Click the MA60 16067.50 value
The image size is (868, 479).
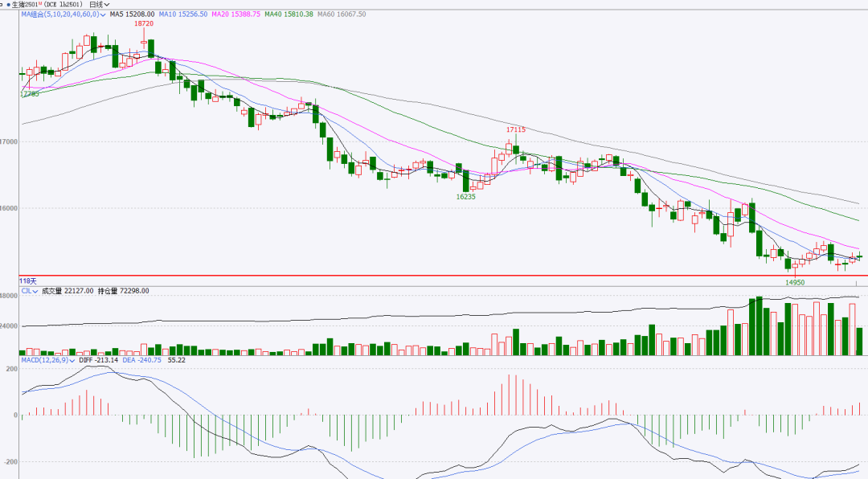342,14
